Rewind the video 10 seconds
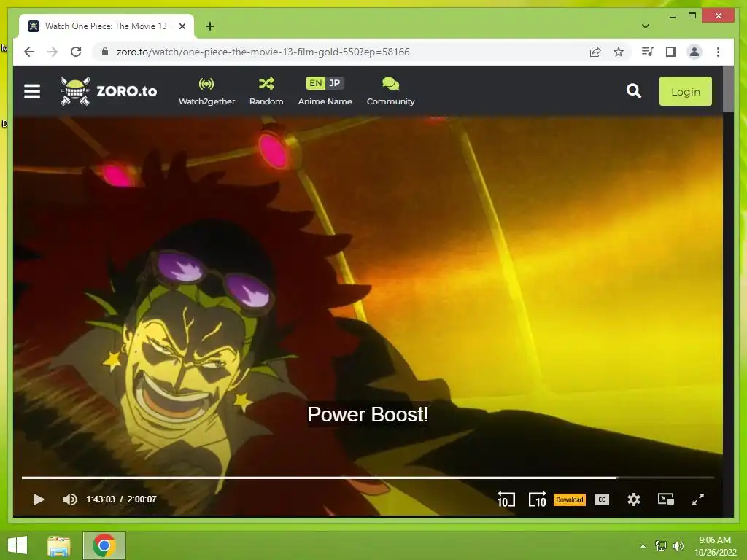The image size is (747, 560). tap(506, 499)
